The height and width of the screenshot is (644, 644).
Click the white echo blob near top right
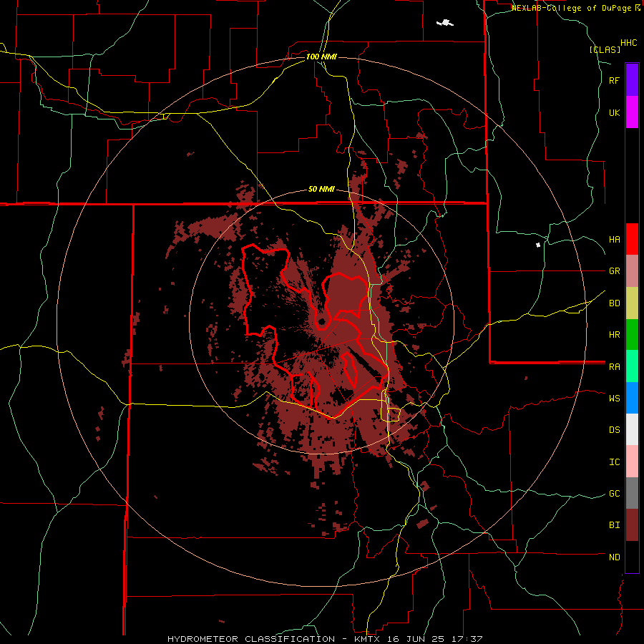coord(445,23)
